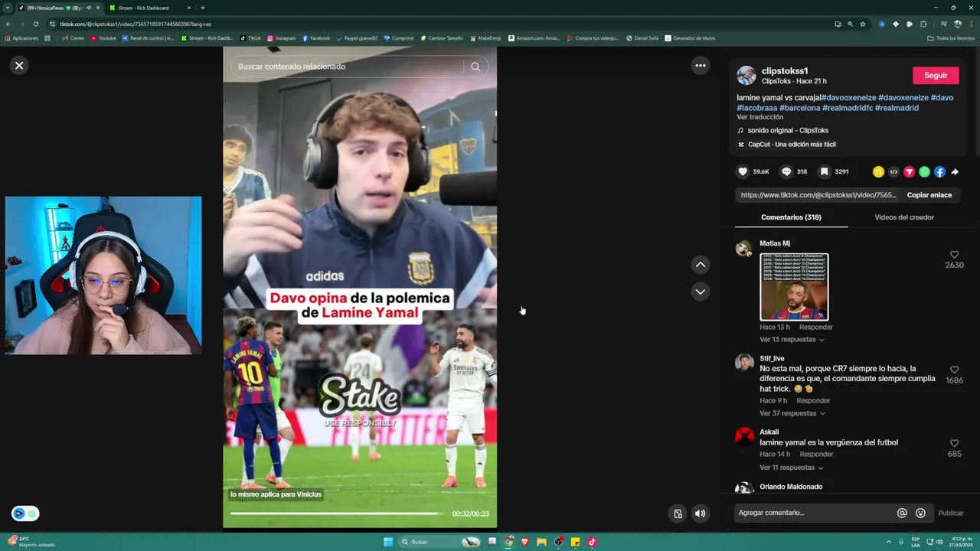Open the three-dots video options menu

(x=700, y=66)
